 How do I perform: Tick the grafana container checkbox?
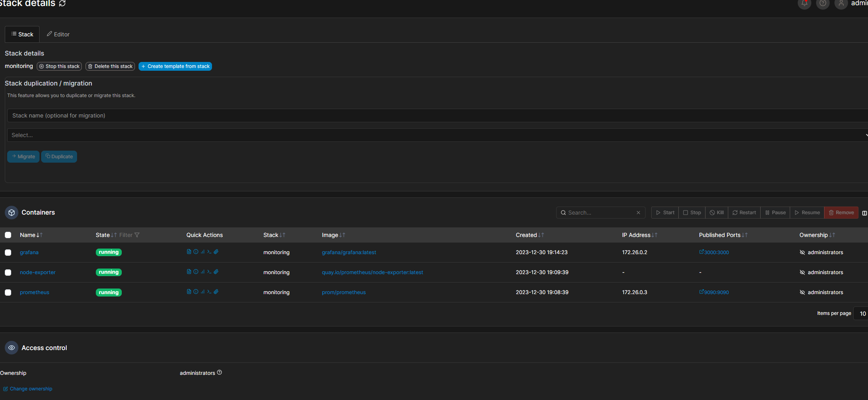8,253
